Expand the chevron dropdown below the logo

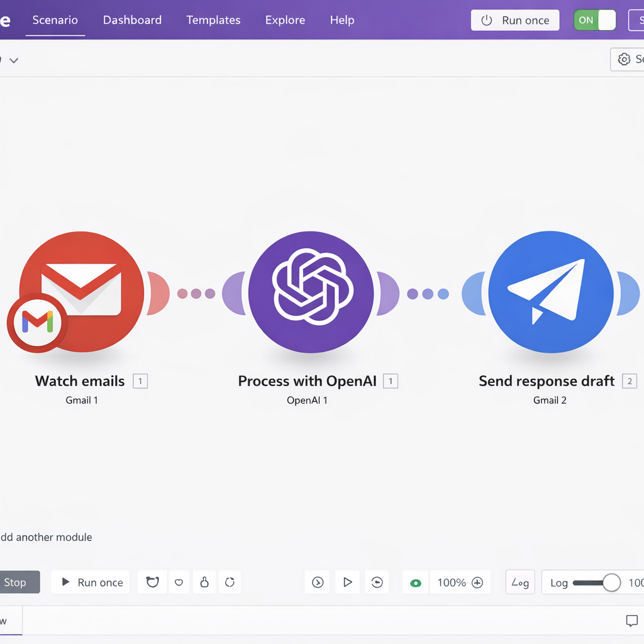tap(14, 60)
